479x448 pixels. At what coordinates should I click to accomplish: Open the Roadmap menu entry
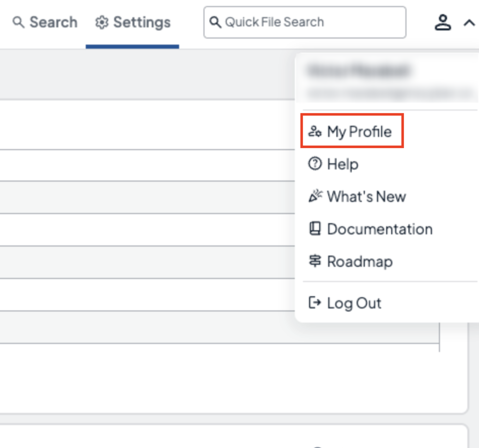point(360,262)
